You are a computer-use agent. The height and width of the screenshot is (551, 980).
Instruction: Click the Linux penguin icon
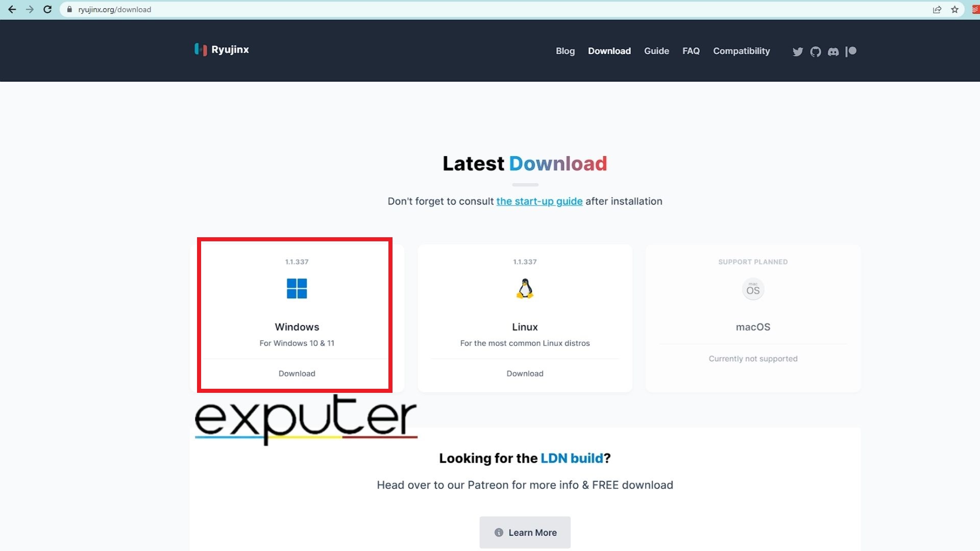click(x=525, y=289)
